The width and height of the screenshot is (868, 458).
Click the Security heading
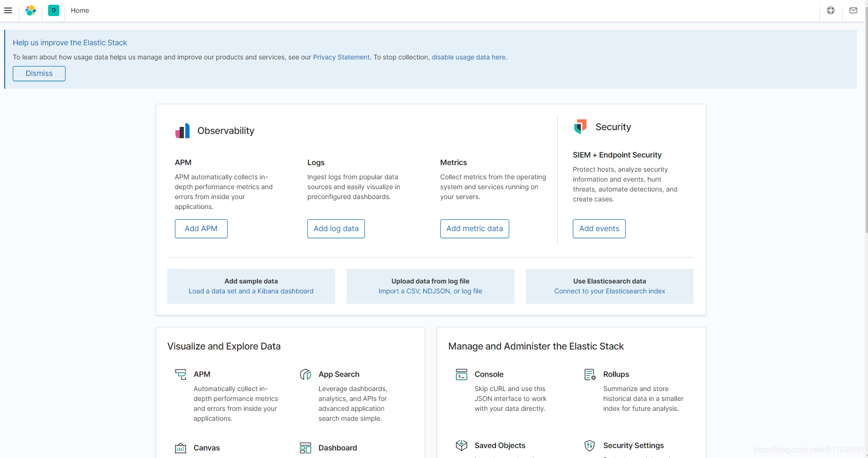coord(613,127)
